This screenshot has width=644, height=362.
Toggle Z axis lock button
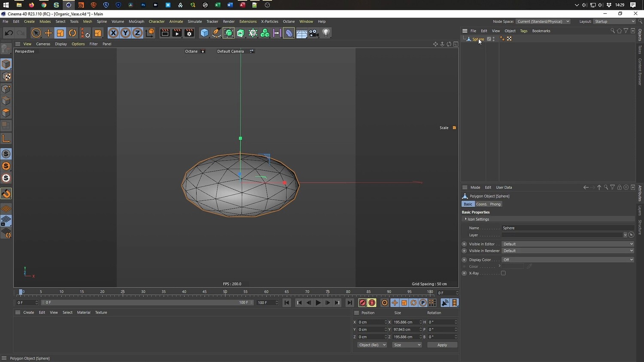[x=137, y=33]
